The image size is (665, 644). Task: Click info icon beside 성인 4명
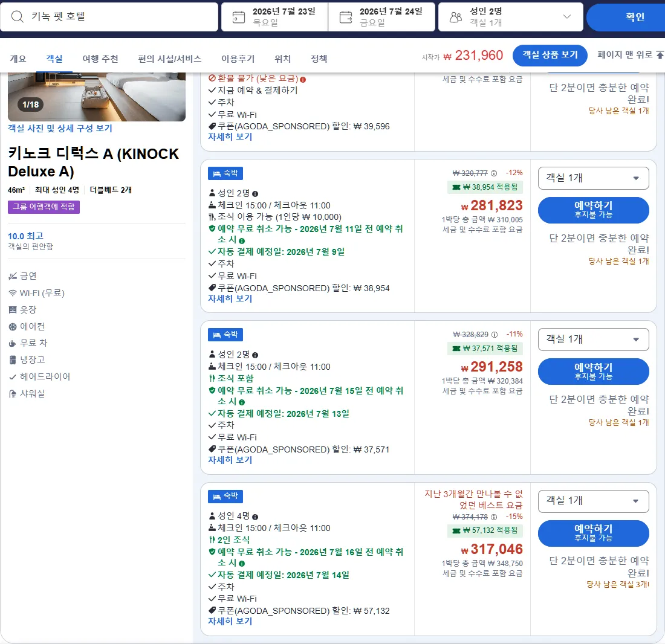click(255, 517)
